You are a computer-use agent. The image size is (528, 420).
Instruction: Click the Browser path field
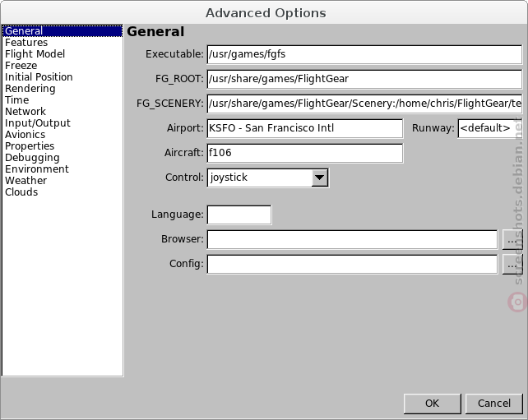coord(352,239)
